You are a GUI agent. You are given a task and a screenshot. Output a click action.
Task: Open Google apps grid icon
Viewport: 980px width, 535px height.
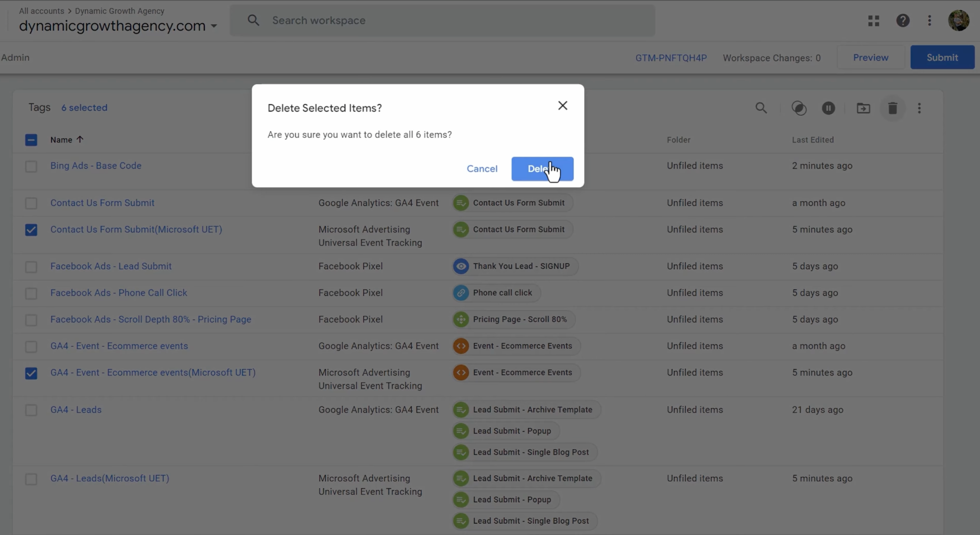874,21
